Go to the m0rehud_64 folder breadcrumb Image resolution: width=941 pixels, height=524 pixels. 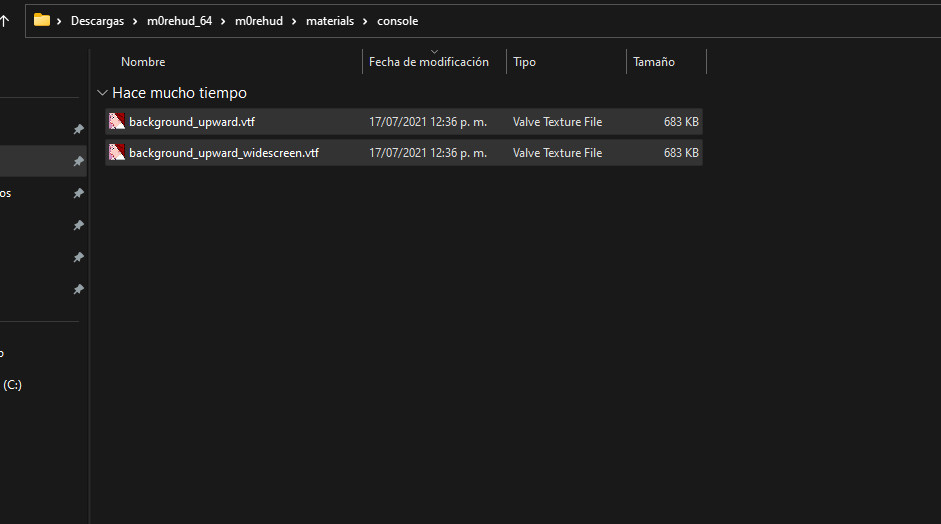pos(180,21)
